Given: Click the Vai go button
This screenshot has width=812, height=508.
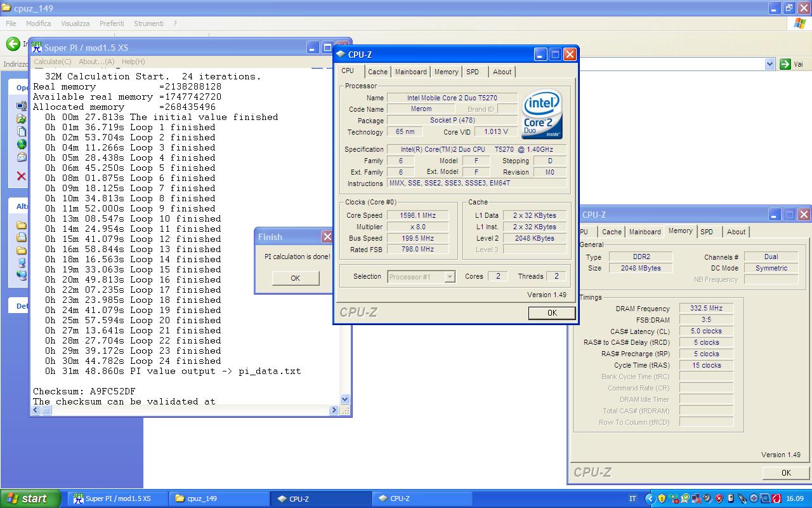Looking at the screenshot, I should pyautogui.click(x=792, y=64).
